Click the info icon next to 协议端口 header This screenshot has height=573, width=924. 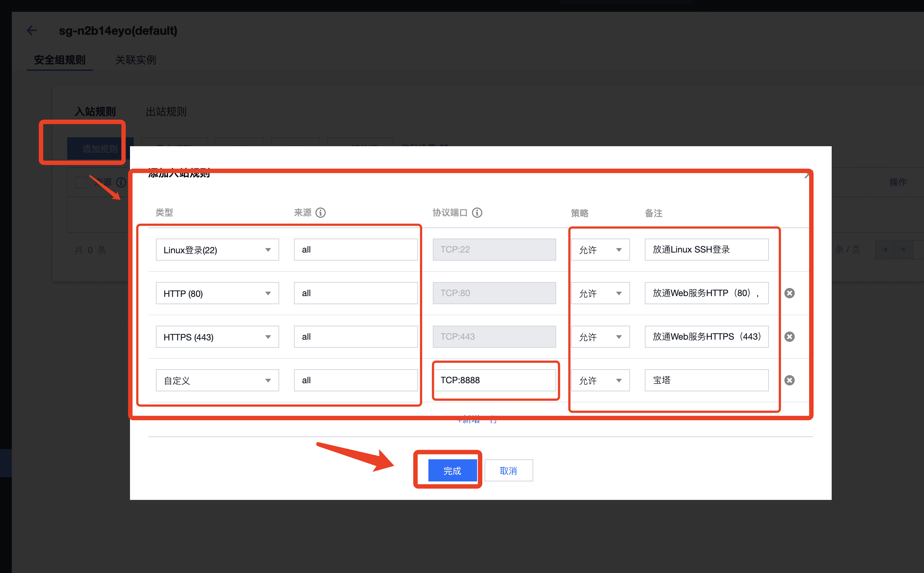[x=477, y=213]
